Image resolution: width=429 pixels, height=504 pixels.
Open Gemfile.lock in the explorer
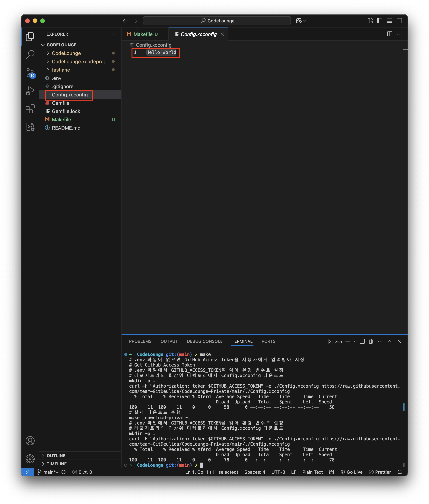click(80, 111)
